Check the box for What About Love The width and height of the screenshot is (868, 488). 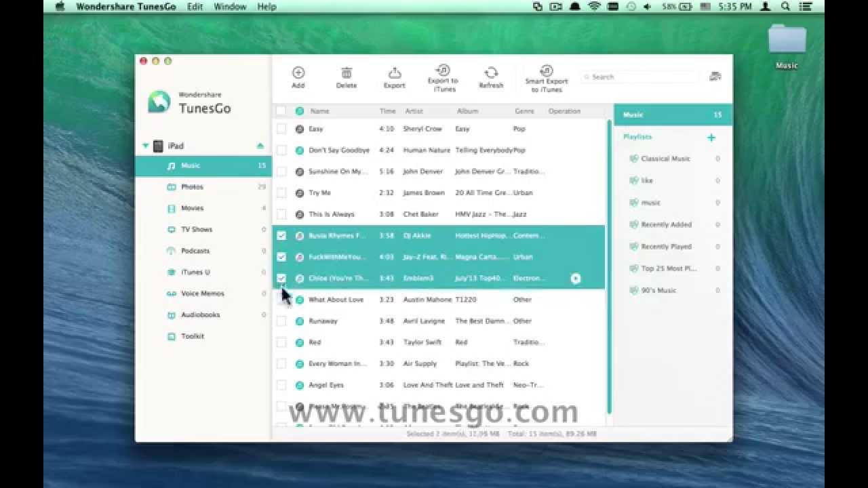(x=281, y=300)
